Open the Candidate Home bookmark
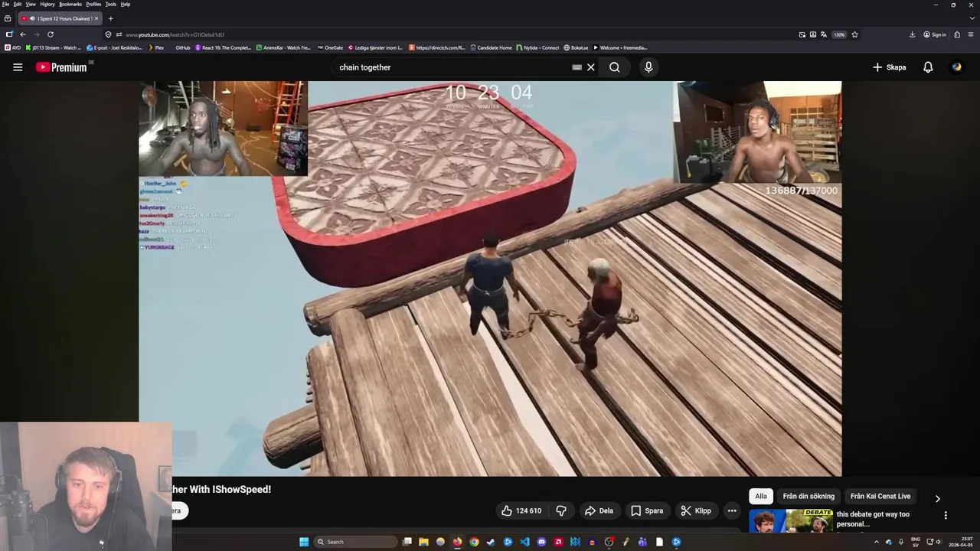 492,47
